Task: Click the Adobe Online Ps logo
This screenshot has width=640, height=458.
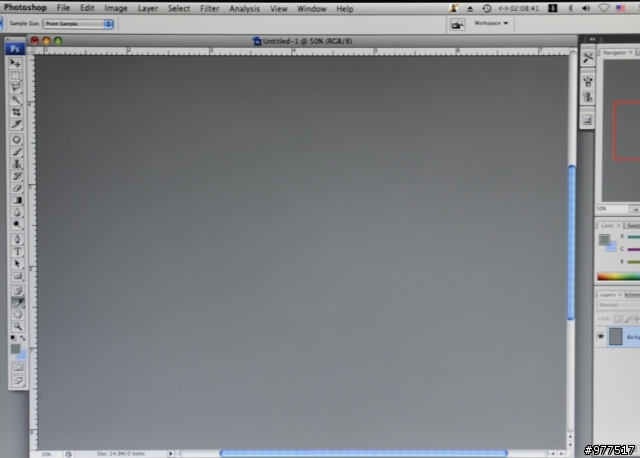Action: coord(15,49)
